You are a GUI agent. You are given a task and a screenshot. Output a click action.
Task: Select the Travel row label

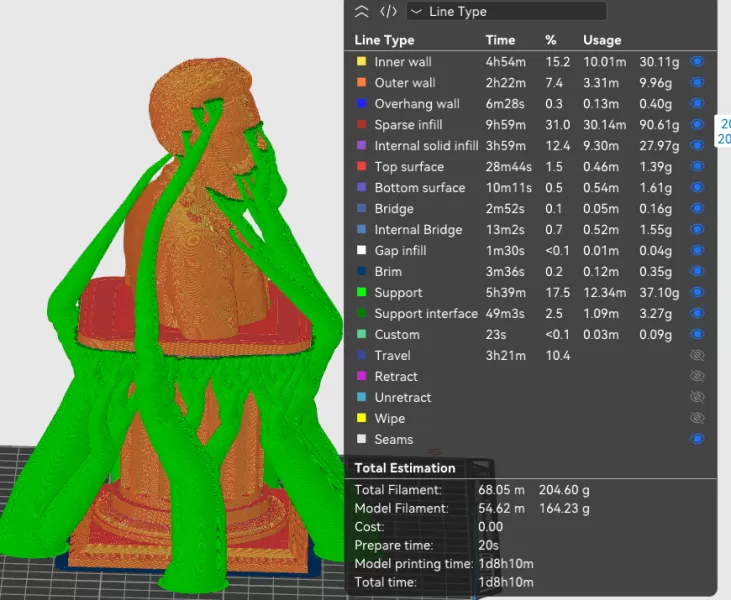pyautogui.click(x=393, y=355)
